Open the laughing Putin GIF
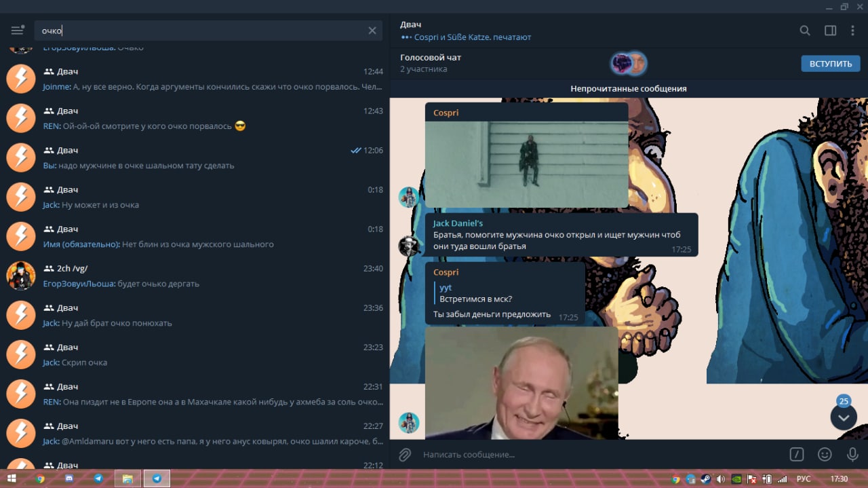The width and height of the screenshot is (868, 488). click(521, 383)
